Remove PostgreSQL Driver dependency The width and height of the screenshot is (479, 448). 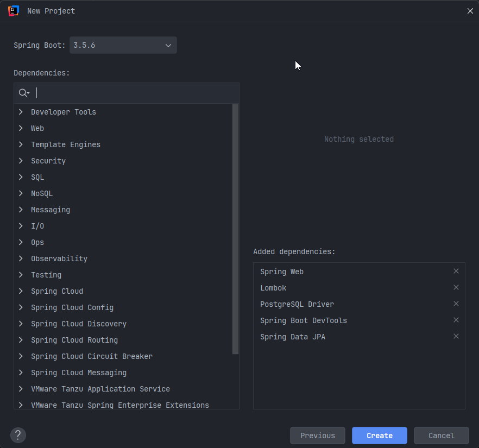pyautogui.click(x=456, y=304)
